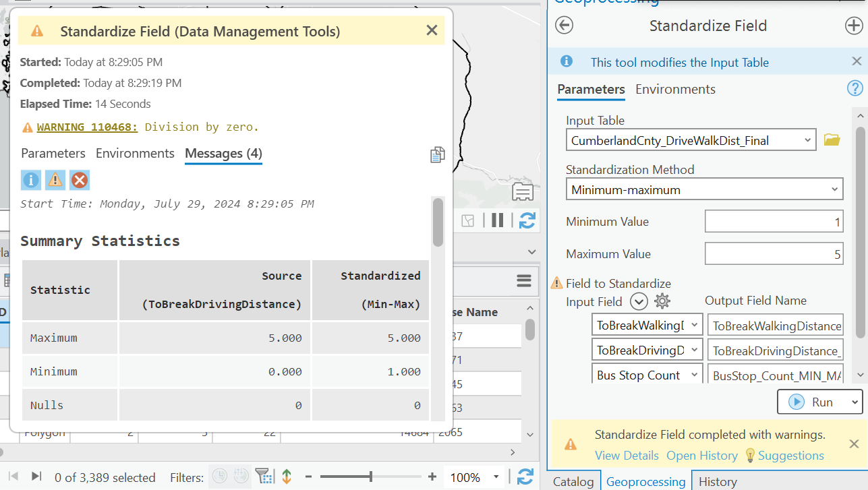This screenshot has height=490, width=868.
Task: Add tool to favorites plus icon
Action: [853, 26]
